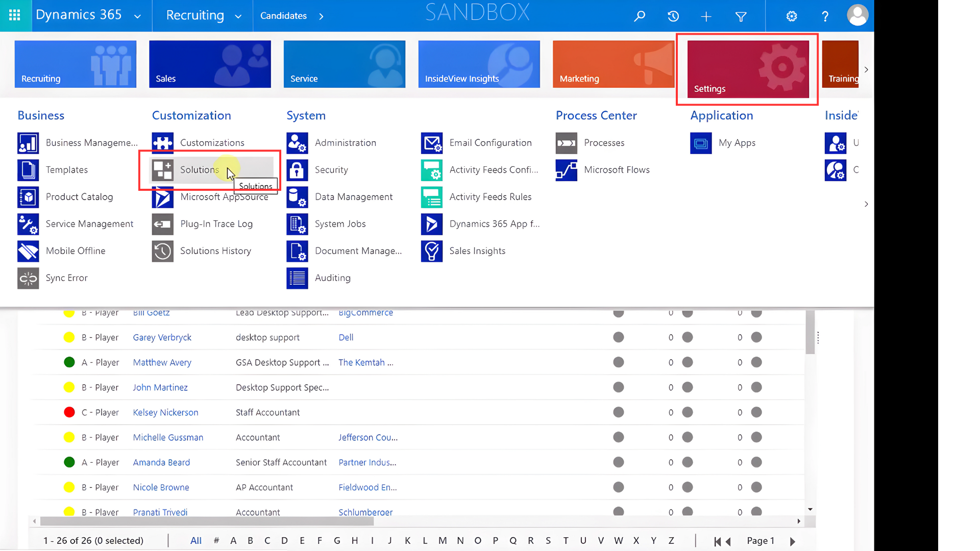Open the Settings app tile
The width and height of the screenshot is (980, 551).
pyautogui.click(x=748, y=69)
